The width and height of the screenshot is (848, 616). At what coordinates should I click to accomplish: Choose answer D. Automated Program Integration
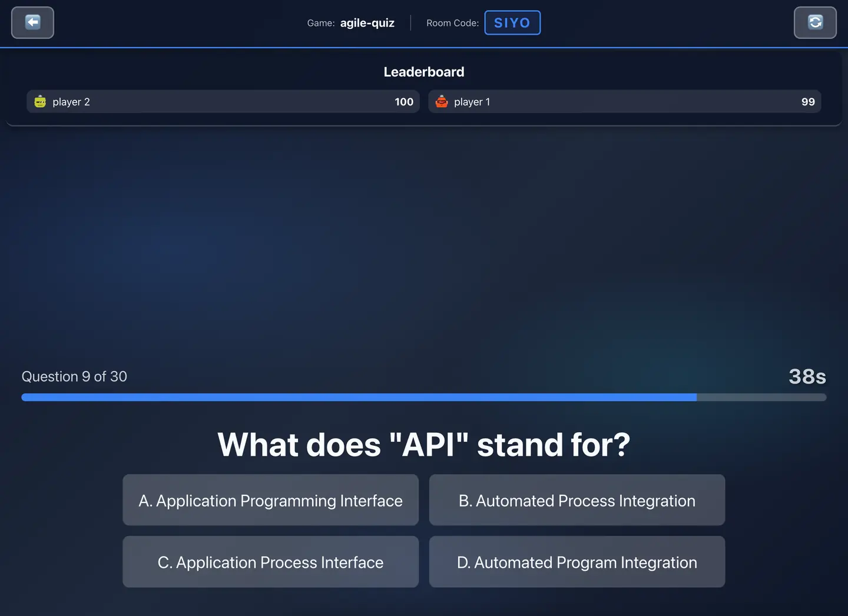577,562
